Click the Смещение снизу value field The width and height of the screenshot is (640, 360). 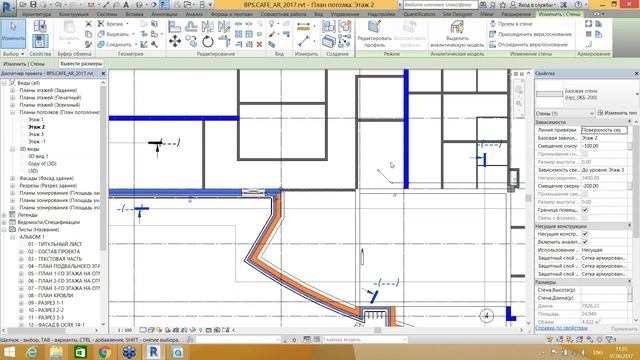[x=604, y=146]
